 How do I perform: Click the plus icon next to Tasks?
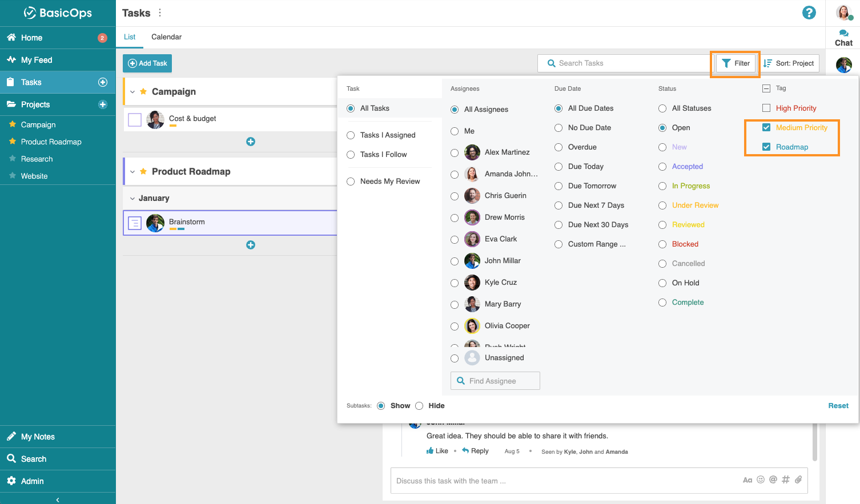point(103,82)
